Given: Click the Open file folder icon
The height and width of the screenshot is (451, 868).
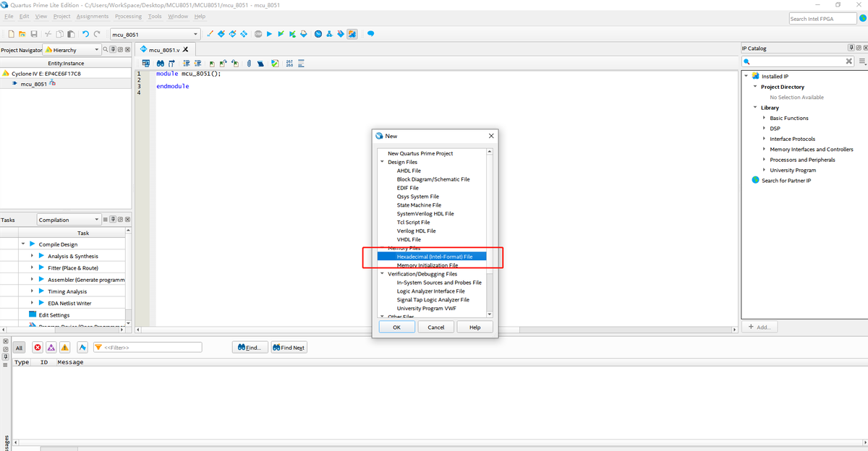Looking at the screenshot, I should pyautogui.click(x=22, y=34).
